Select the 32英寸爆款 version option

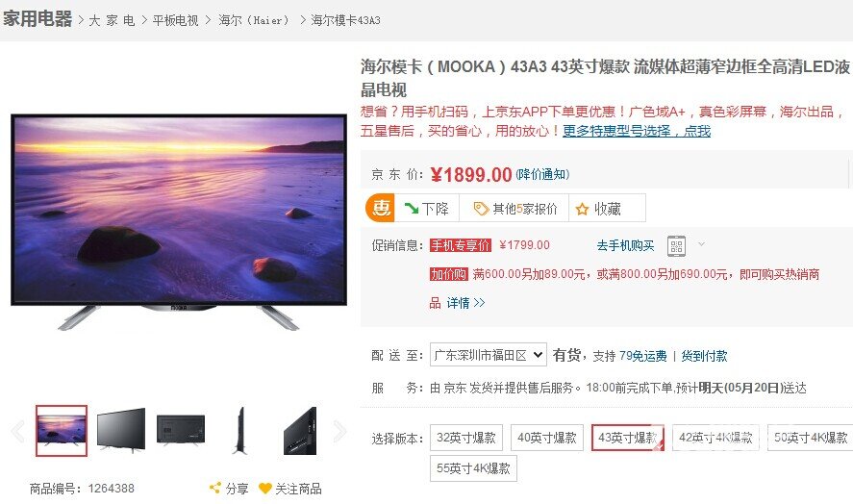pyautogui.click(x=466, y=438)
